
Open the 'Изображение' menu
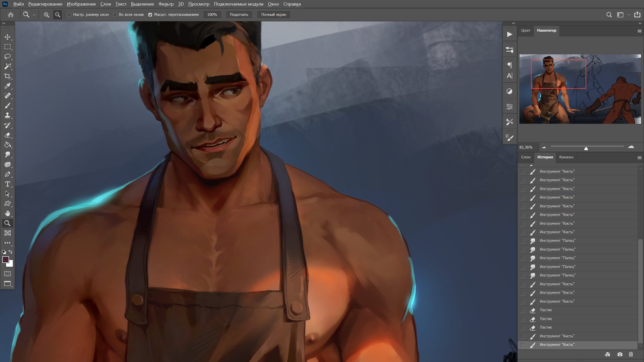81,4
